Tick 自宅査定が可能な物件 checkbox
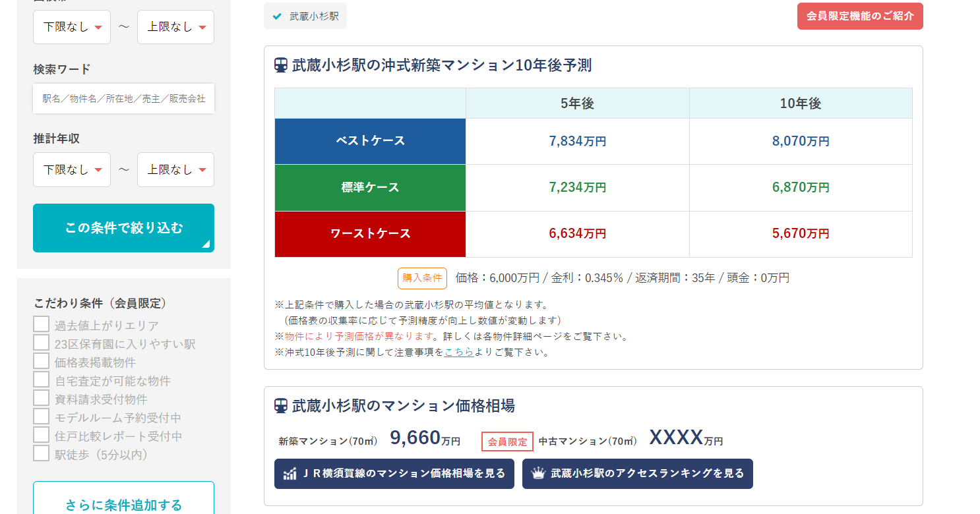Screen dimensions: 980x514 (42, 380)
